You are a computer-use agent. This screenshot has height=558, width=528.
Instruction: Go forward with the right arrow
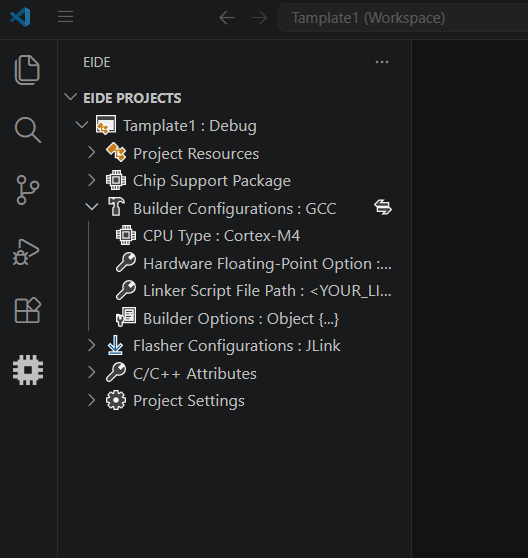(x=259, y=17)
